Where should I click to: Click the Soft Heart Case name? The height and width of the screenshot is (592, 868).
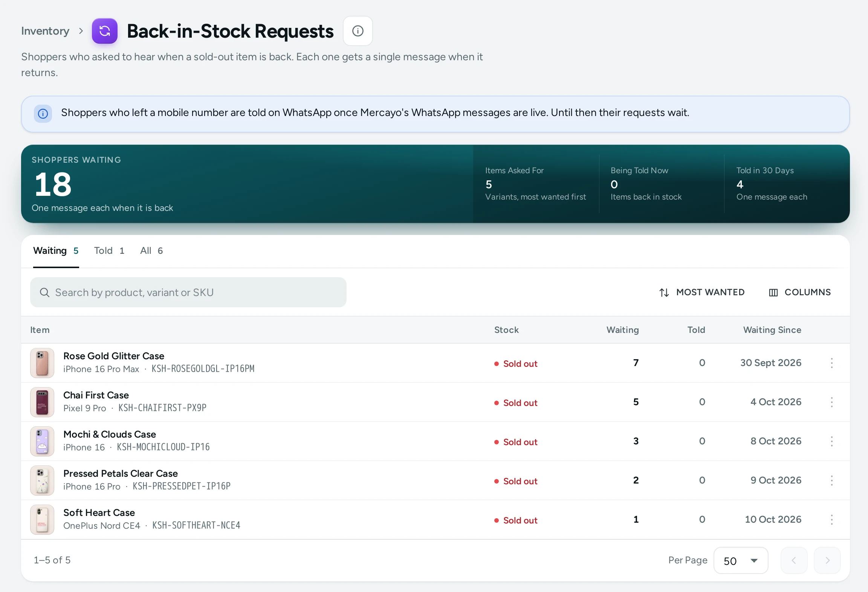pos(99,513)
